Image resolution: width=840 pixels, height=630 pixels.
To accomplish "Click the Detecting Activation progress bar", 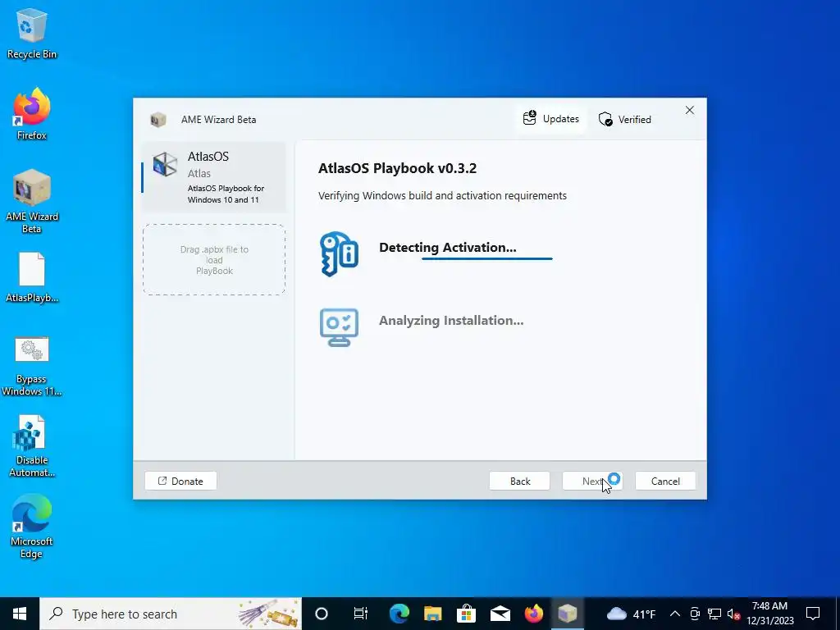I will [487, 258].
